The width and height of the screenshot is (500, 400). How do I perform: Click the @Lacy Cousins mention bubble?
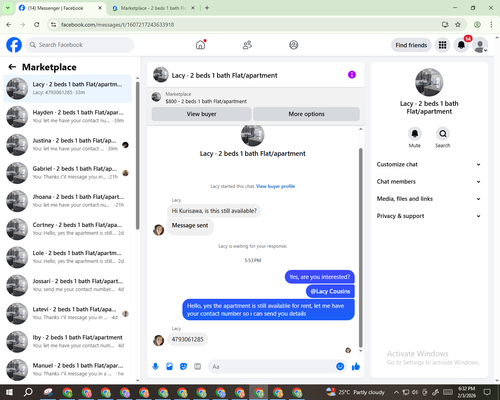tap(330, 291)
